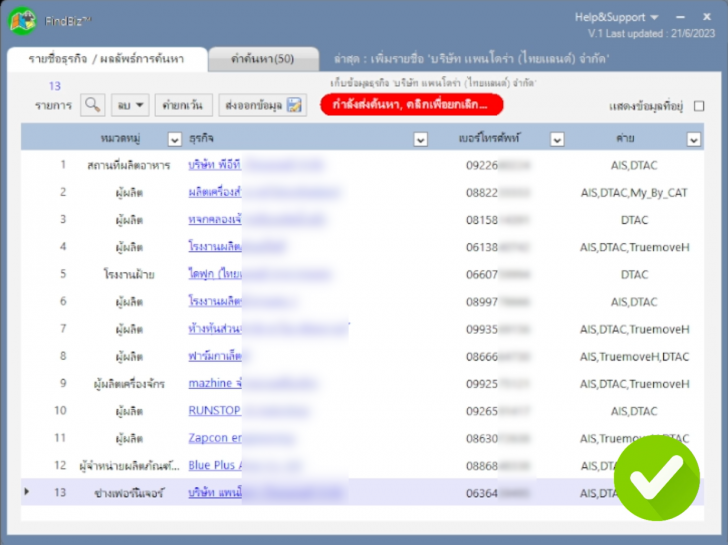Select category โรงงานฝ้าย in row 5
Viewport: 728px width, 545px height.
point(129,275)
